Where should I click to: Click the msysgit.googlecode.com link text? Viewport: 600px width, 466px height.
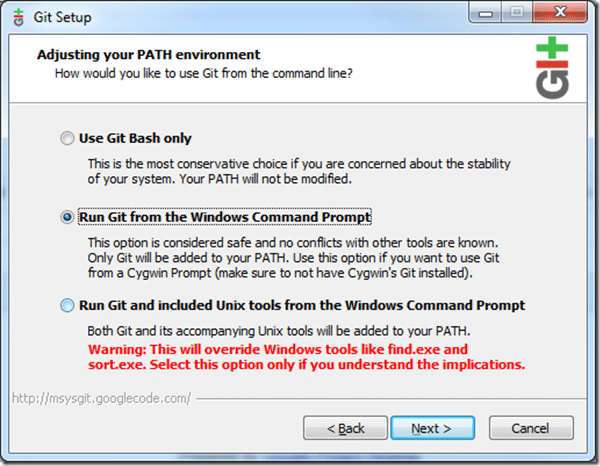pos(101,399)
